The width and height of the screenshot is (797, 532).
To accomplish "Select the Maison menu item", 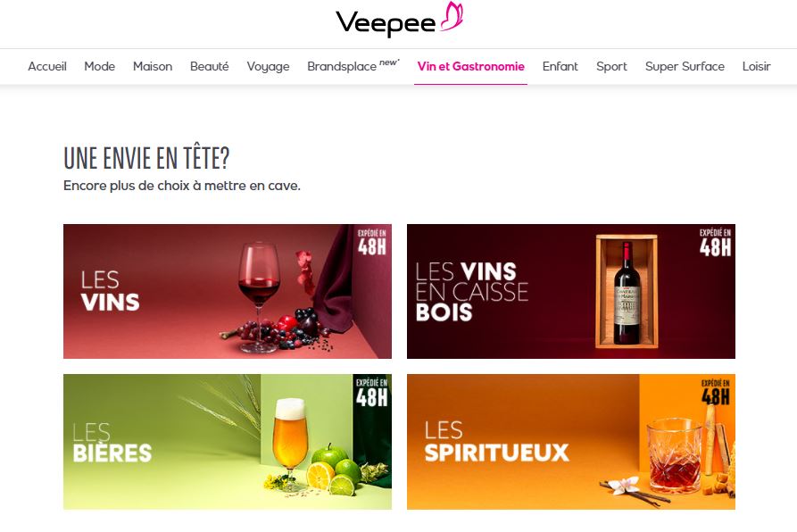I will pyautogui.click(x=153, y=67).
